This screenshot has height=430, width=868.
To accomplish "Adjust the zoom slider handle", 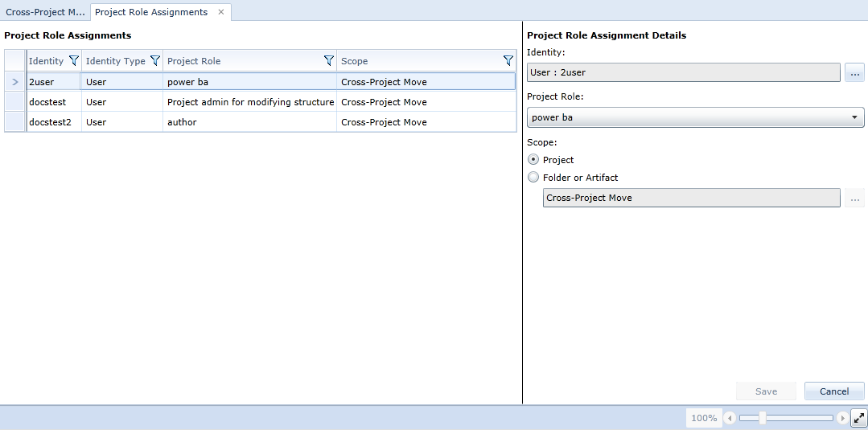I will point(763,418).
